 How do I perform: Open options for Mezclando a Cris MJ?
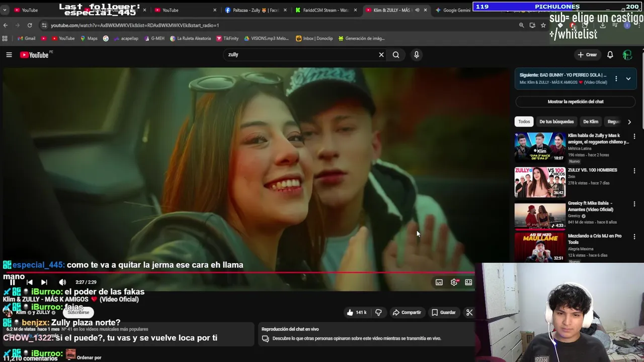(634, 236)
